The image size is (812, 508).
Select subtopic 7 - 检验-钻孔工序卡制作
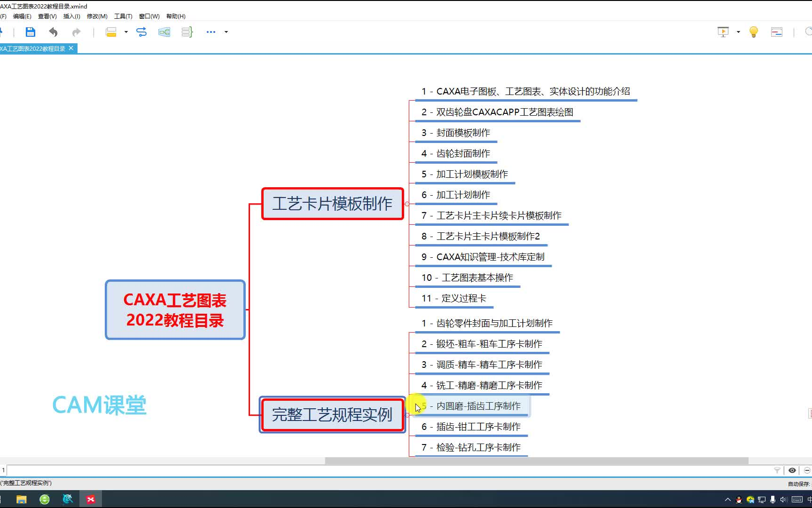tap(471, 448)
